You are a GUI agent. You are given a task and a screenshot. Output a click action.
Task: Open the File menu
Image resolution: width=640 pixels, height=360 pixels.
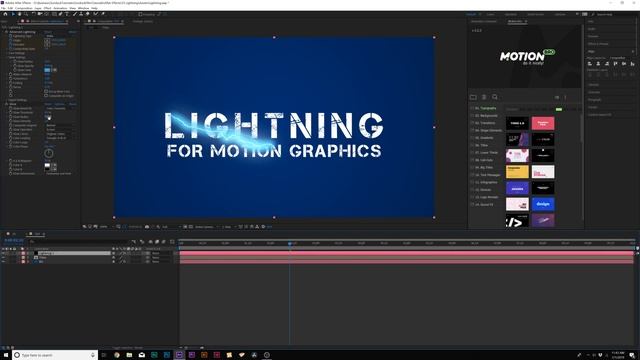(4, 8)
